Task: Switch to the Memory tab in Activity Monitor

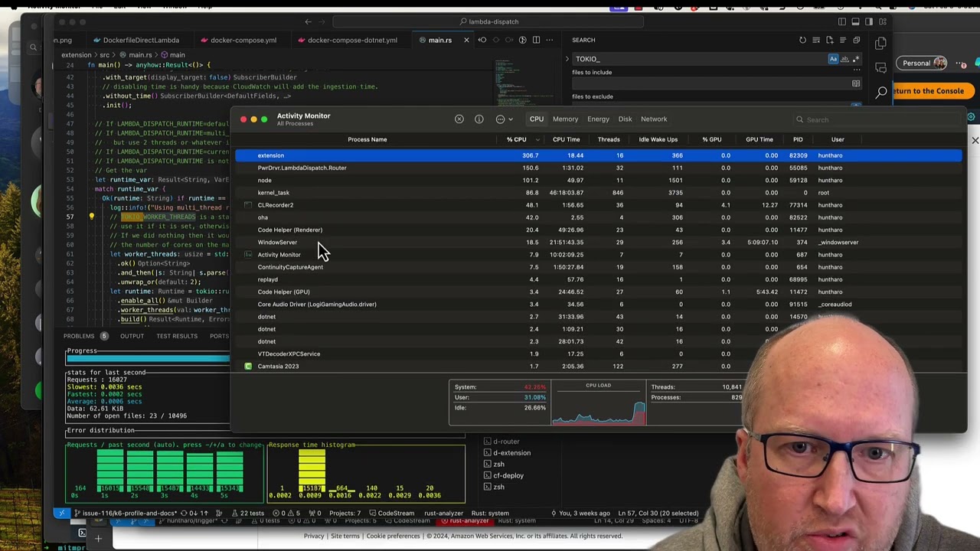Action: click(x=565, y=119)
